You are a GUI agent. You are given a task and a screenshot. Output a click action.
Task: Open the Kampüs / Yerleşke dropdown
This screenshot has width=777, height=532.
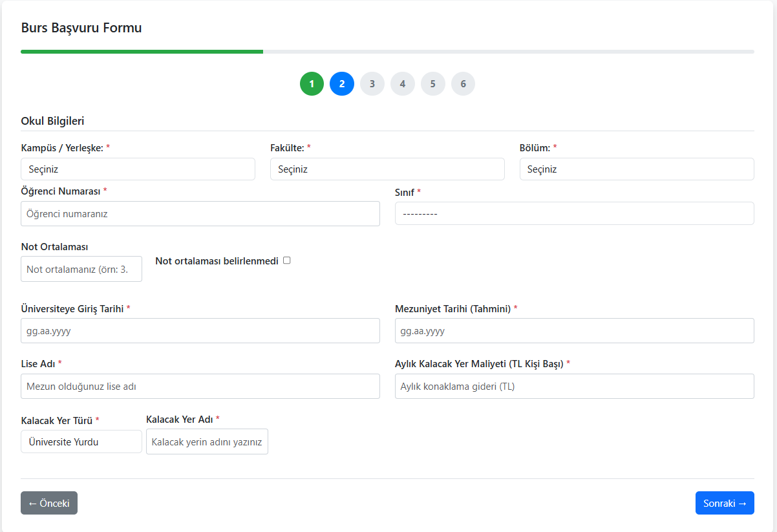[138, 169]
